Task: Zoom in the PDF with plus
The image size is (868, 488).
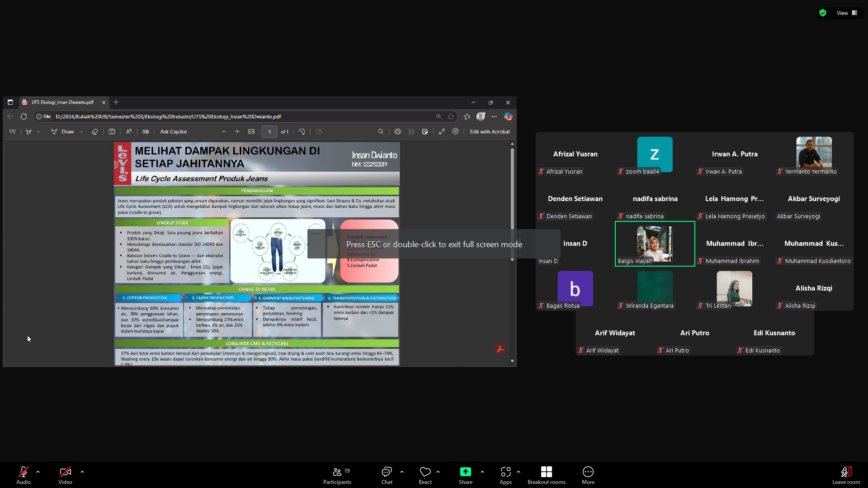Action: (237, 132)
